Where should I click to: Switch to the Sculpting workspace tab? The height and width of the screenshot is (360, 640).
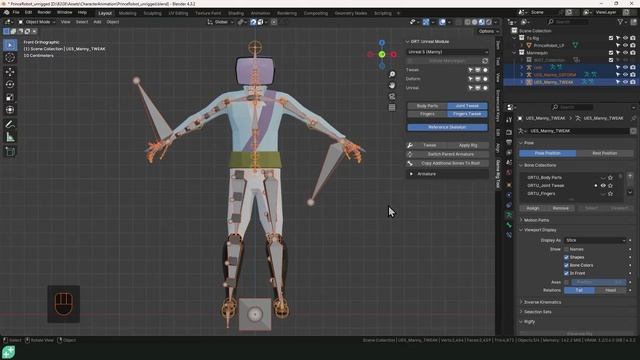click(152, 13)
